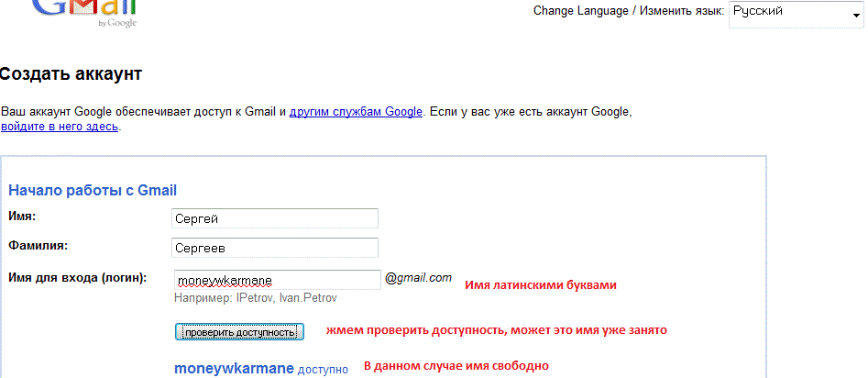The height and width of the screenshot is (378, 868).
Task: Click the 'Change Language / Изменить язык:' label
Action: point(629,11)
